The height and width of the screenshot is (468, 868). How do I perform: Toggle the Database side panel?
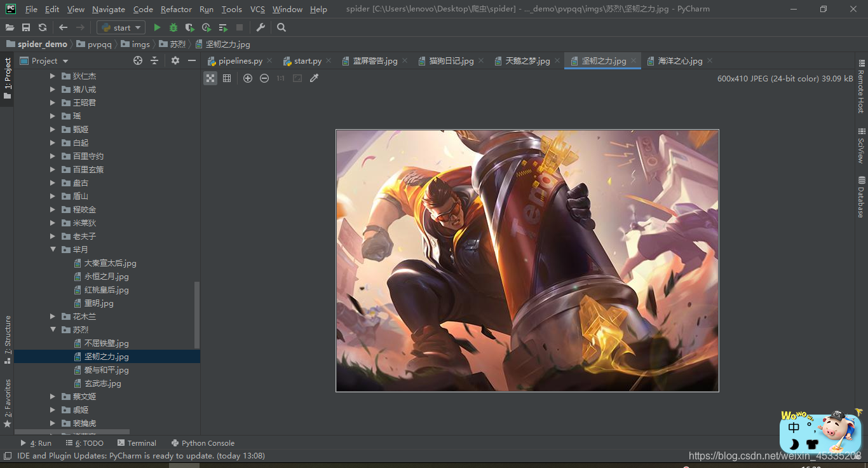(x=862, y=197)
